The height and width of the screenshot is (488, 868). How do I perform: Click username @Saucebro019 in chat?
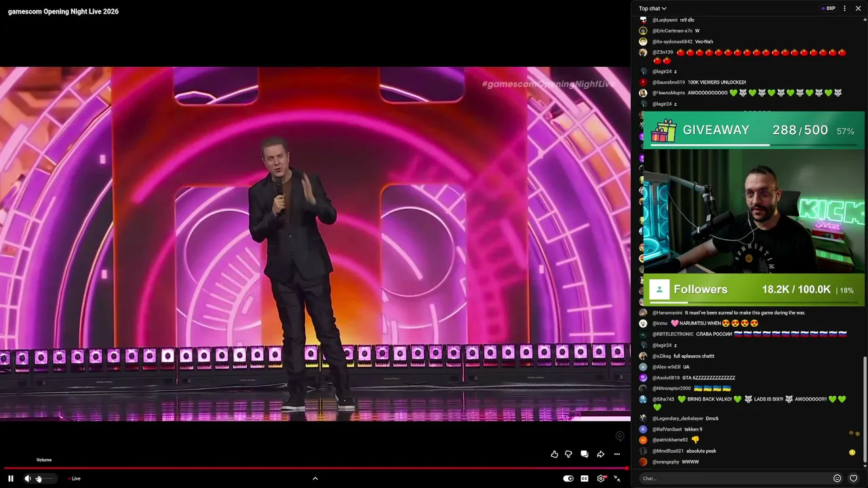click(669, 82)
